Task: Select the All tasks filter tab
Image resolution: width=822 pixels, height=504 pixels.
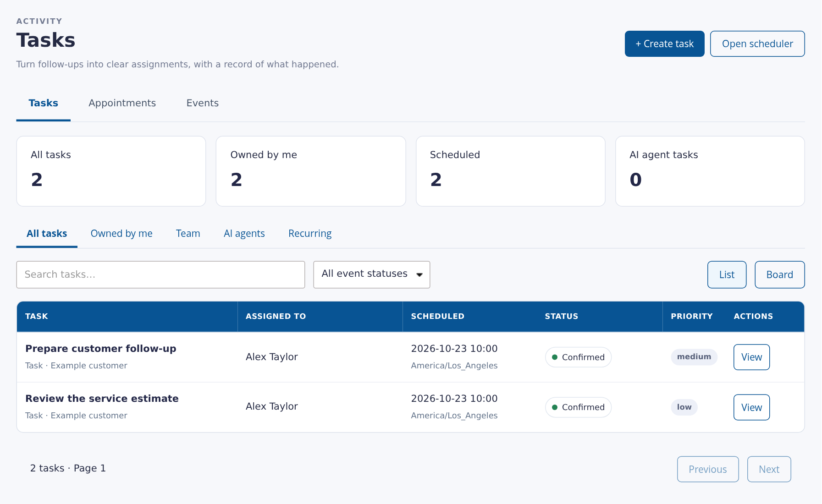Action: click(x=47, y=234)
